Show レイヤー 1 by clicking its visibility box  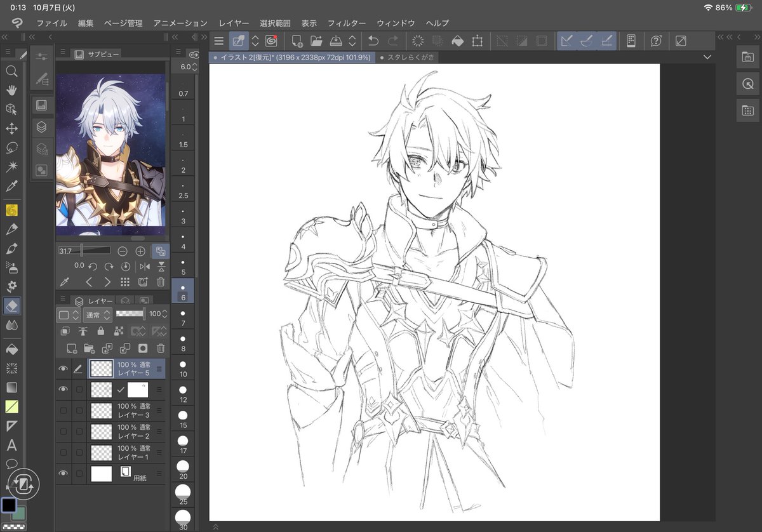[x=63, y=453]
